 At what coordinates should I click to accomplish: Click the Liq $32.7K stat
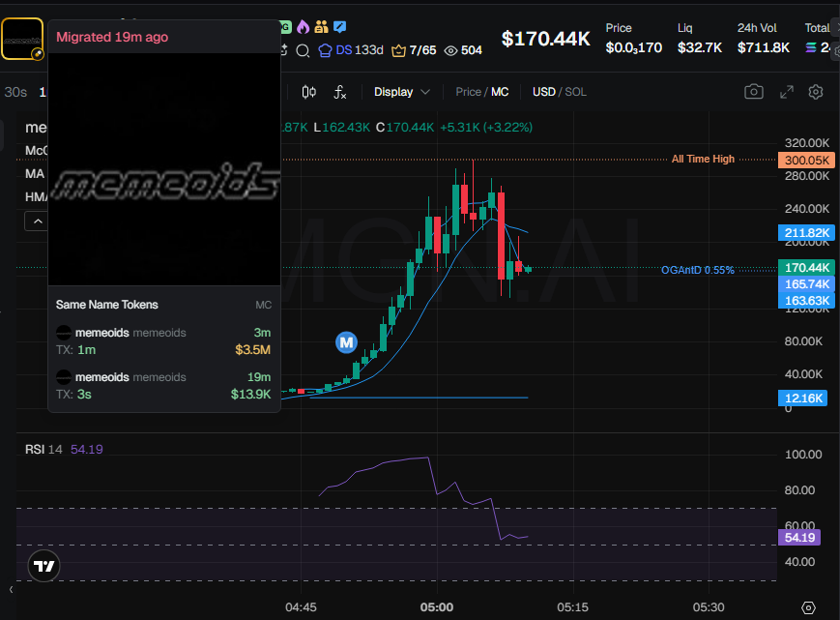point(700,39)
